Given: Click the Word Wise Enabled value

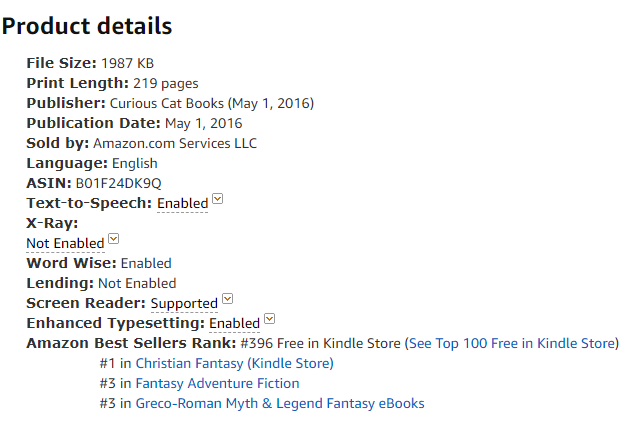Looking at the screenshot, I should pyautogui.click(x=146, y=263).
